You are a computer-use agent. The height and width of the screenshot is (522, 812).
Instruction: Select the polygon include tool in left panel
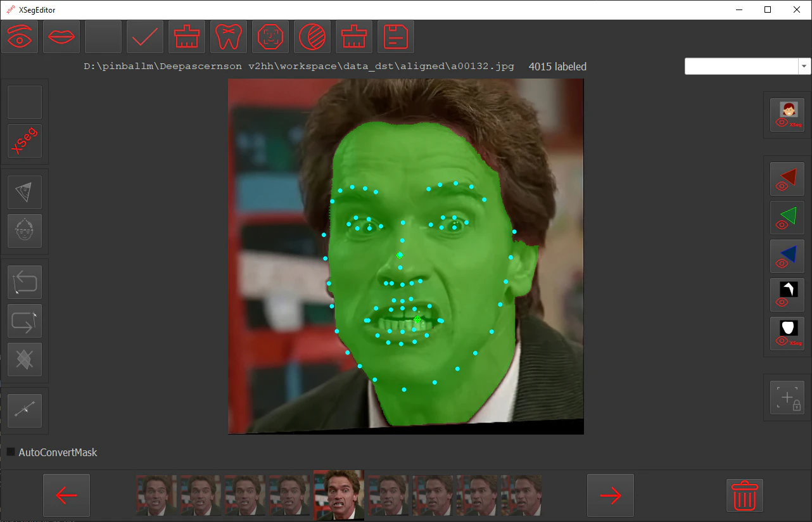tap(25, 192)
